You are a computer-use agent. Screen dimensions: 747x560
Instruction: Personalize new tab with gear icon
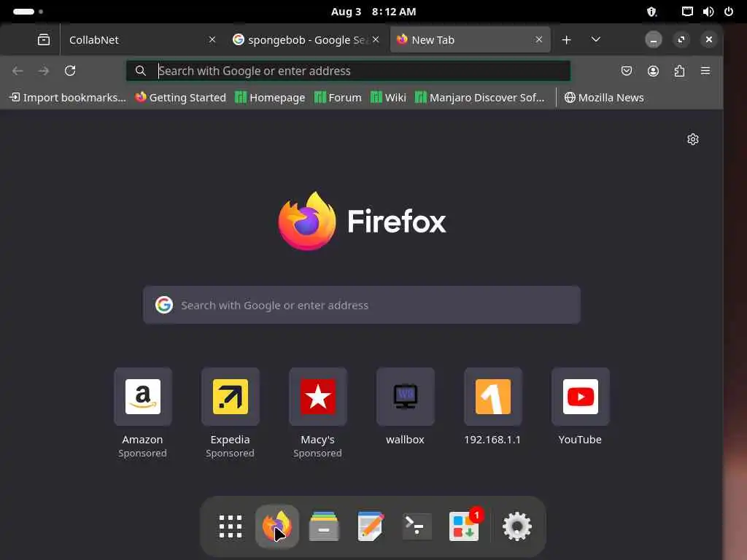(693, 139)
